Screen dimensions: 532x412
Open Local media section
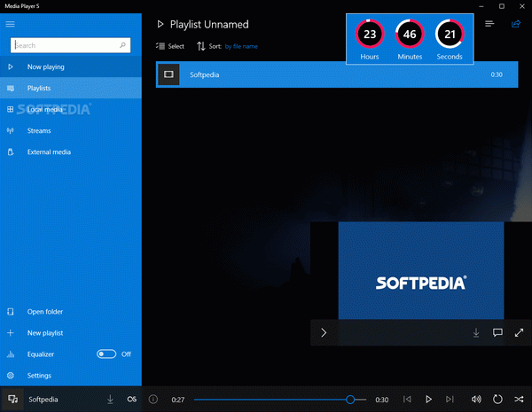(71, 109)
